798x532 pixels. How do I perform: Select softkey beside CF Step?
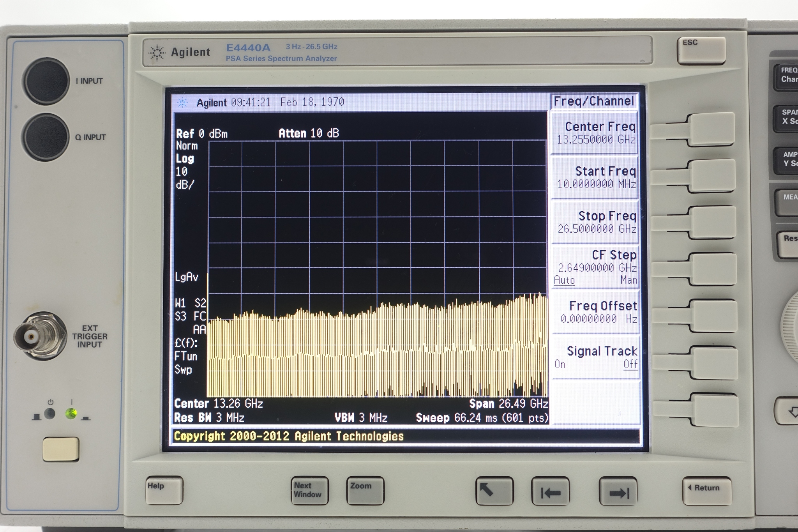[713, 269]
